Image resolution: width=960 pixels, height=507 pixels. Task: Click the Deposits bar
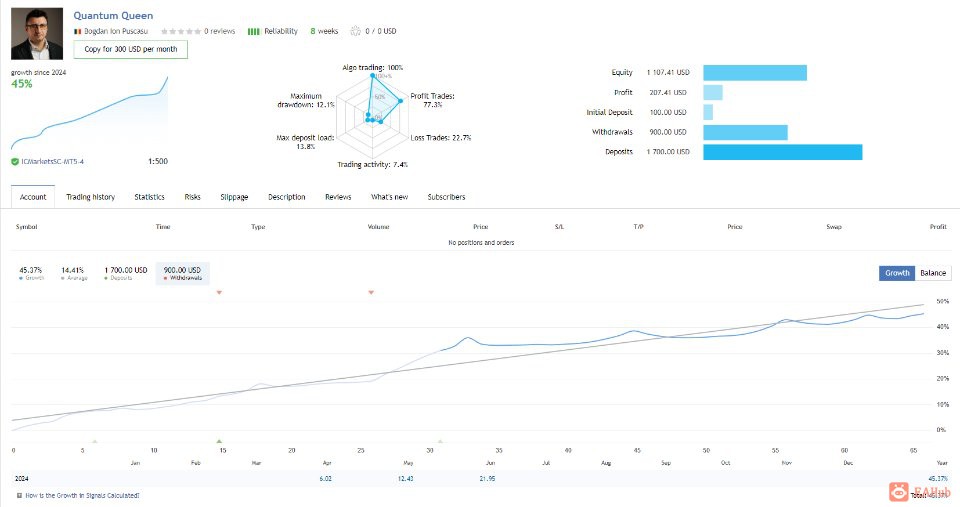(x=782, y=152)
